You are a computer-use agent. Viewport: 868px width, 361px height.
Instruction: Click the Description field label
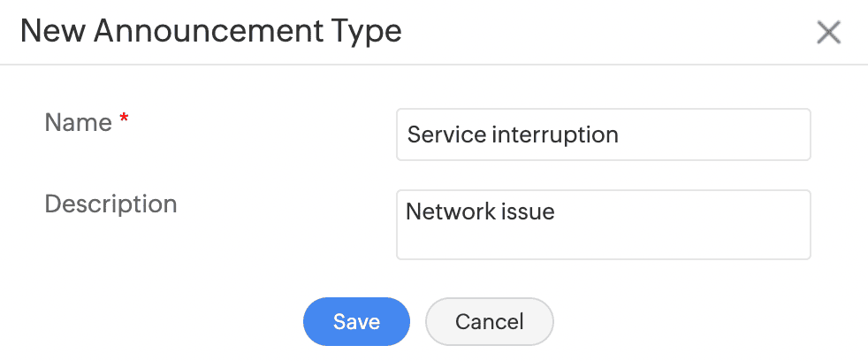[x=110, y=204]
